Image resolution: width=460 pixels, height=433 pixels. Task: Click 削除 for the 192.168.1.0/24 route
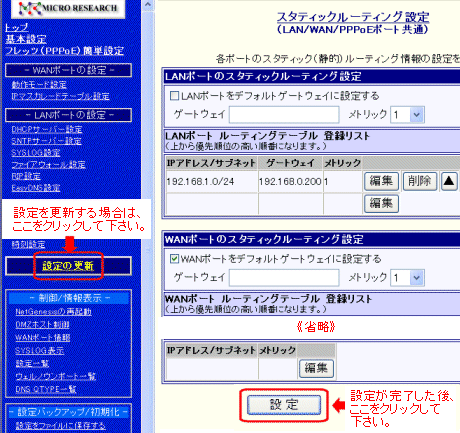420,181
